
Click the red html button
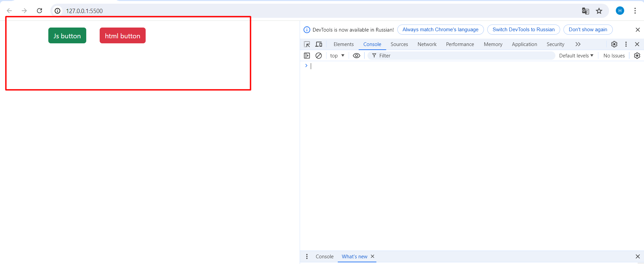(x=122, y=36)
